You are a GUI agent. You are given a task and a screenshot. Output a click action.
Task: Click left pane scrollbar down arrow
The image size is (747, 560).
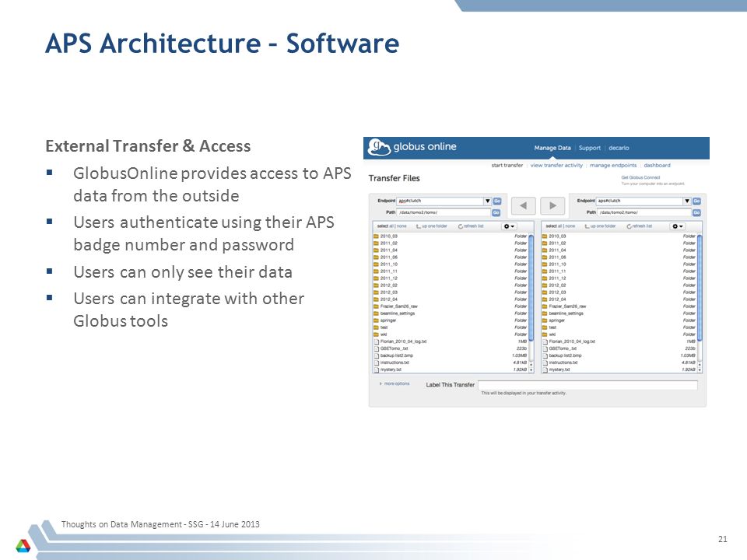(531, 370)
